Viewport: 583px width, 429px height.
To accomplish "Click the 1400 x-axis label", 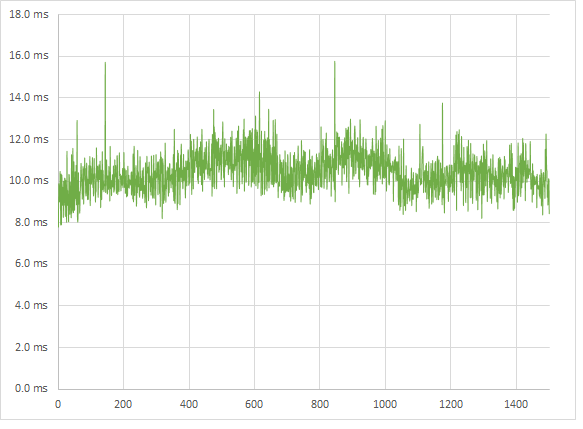I will point(516,404).
